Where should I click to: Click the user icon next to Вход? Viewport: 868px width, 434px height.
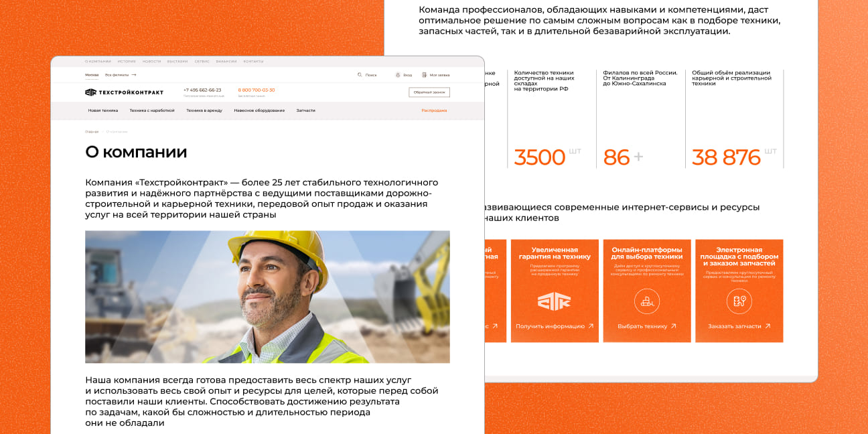click(398, 75)
